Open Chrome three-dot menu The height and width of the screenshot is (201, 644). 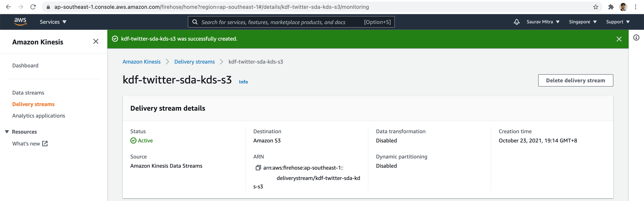[x=635, y=7]
